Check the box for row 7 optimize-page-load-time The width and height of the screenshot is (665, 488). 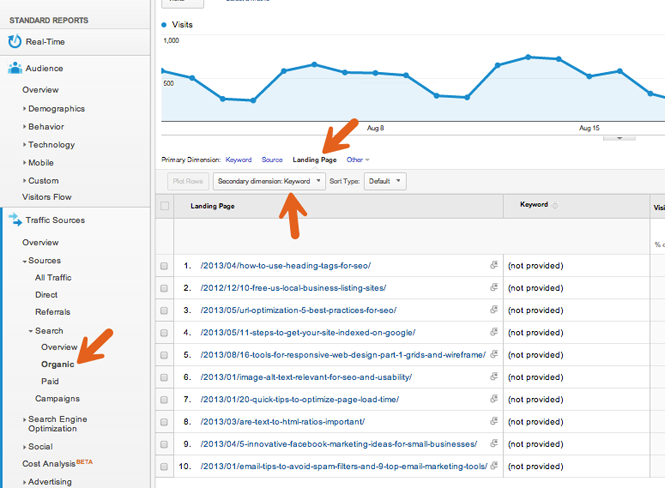click(164, 400)
